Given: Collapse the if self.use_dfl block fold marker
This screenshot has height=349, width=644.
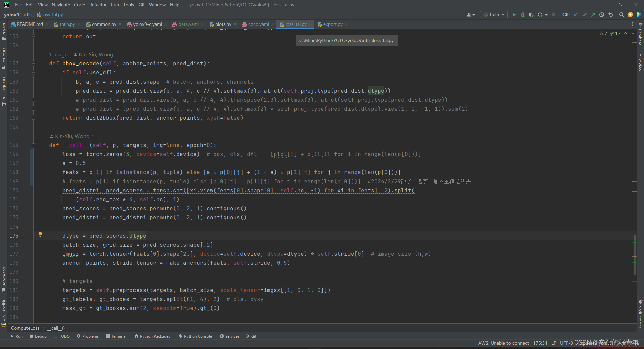Looking at the screenshot, I should point(33,72).
